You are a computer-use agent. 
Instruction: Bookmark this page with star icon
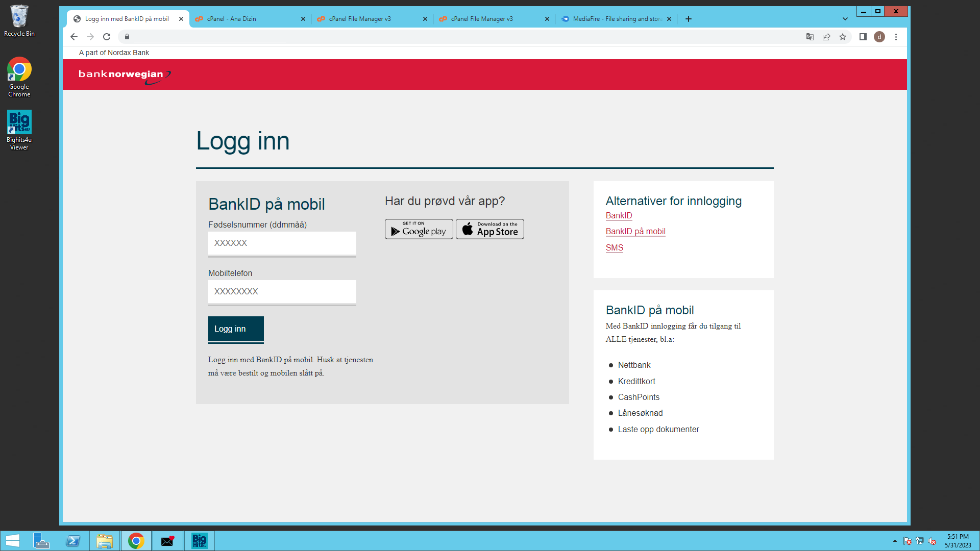coord(843,37)
